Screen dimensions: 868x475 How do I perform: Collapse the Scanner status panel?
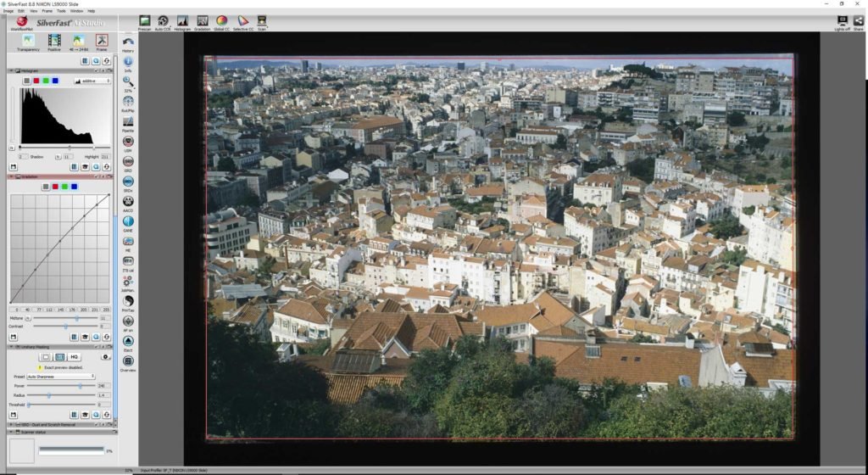[11, 432]
